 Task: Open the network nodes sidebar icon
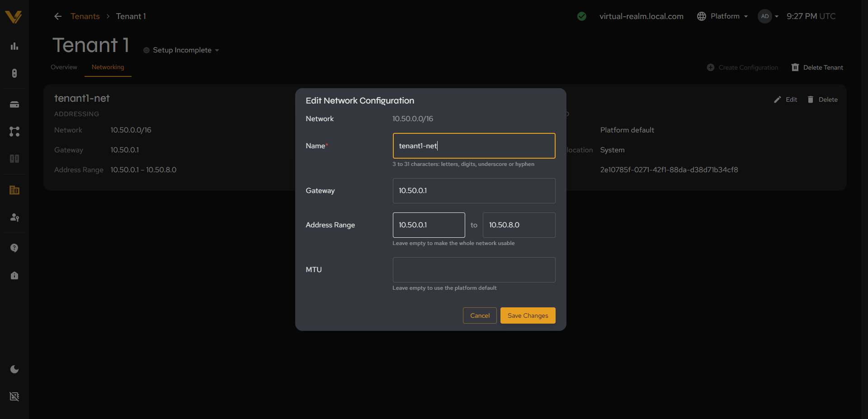point(14,132)
